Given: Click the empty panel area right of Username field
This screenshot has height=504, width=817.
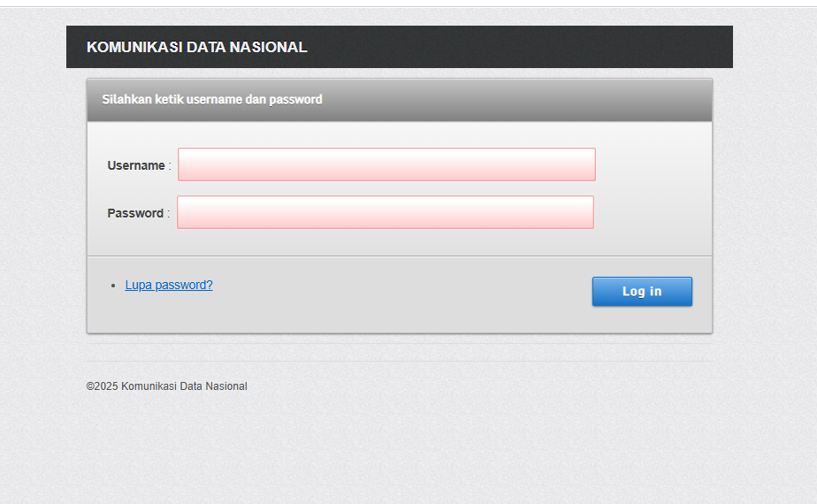Looking at the screenshot, I should coord(654,164).
